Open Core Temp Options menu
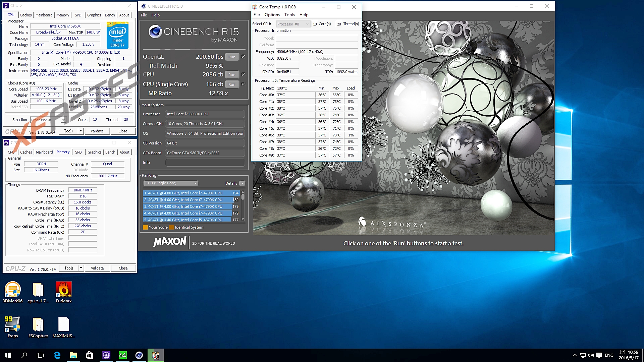 272,15
